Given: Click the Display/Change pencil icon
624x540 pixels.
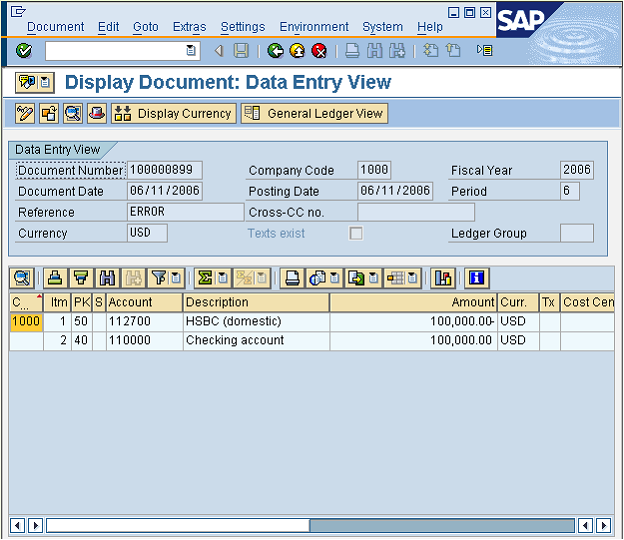Looking at the screenshot, I should (26, 114).
